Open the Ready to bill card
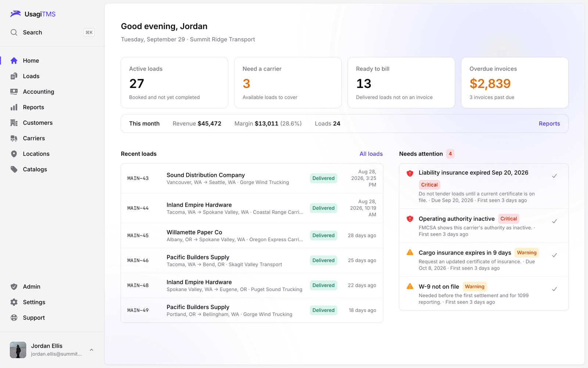588x368 pixels. 401,83
